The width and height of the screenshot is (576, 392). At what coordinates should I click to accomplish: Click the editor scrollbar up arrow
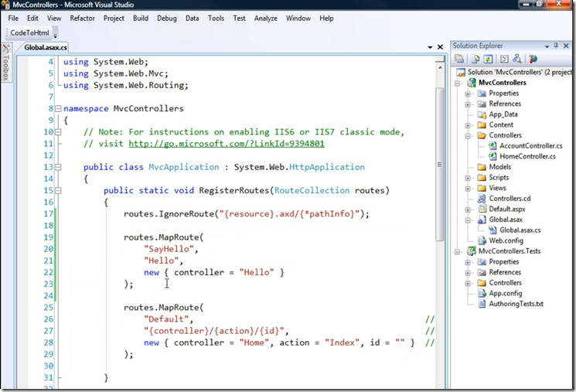(x=440, y=68)
